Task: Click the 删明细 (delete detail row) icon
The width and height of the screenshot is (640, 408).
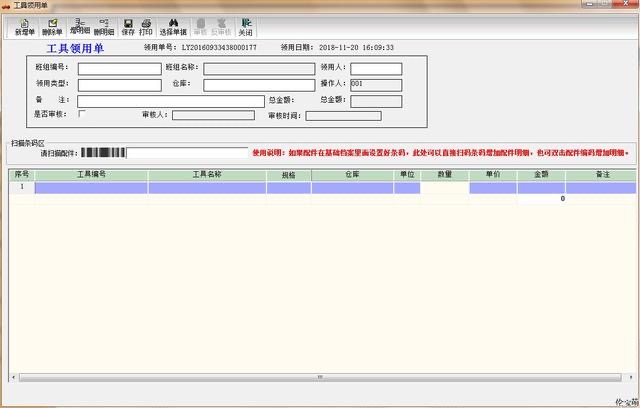Action: point(103,26)
